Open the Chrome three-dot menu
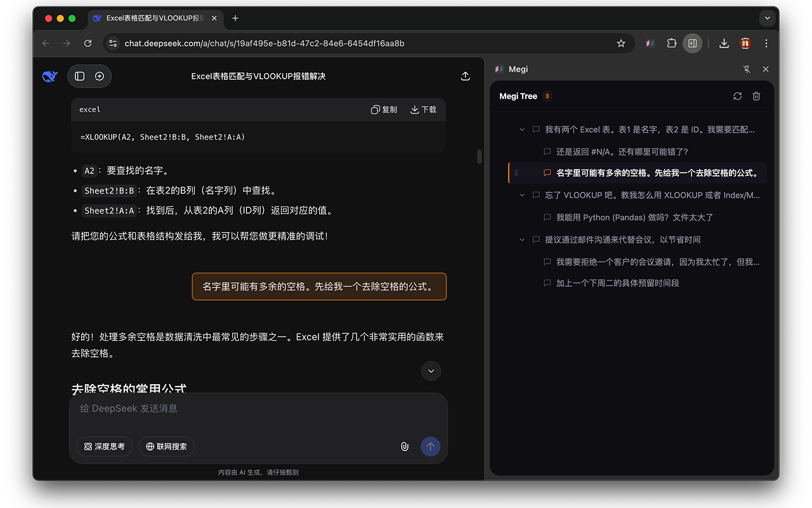 tap(766, 43)
